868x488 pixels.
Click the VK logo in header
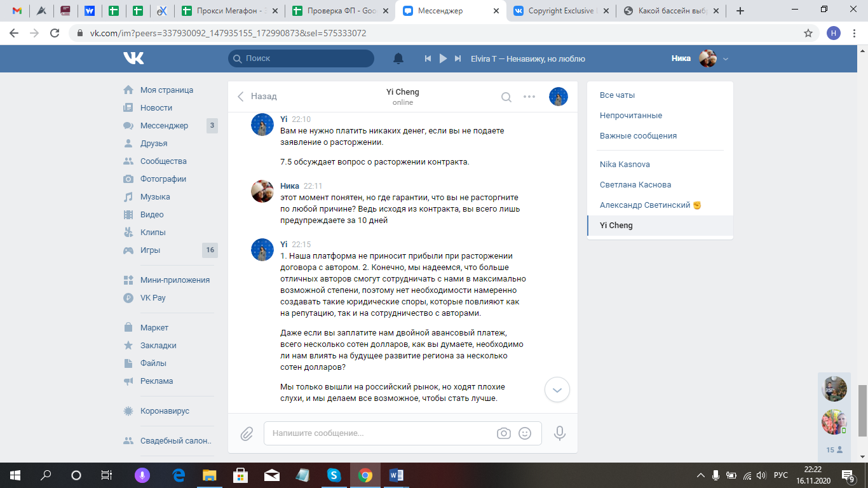tap(133, 58)
